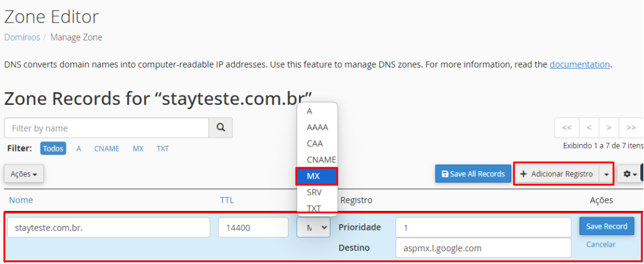Open the Ações dropdown menu
The width and height of the screenshot is (644, 264).
24,174
